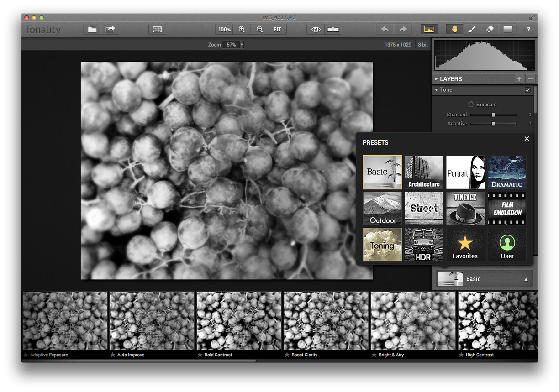Favorite Bold Contrast with its star
Image resolution: width=559 pixels, height=392 pixels.
coord(200,355)
